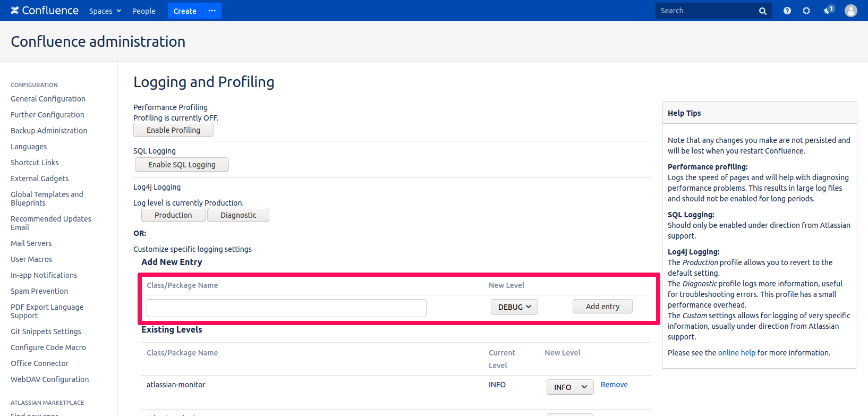Open People in the top navigation
868x416 pixels.
pos(143,11)
